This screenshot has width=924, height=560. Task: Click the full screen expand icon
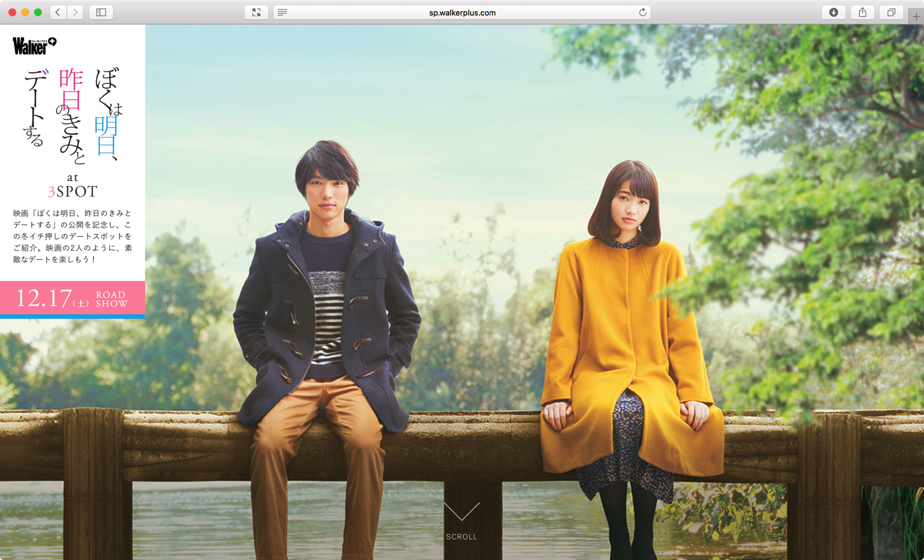click(x=256, y=12)
